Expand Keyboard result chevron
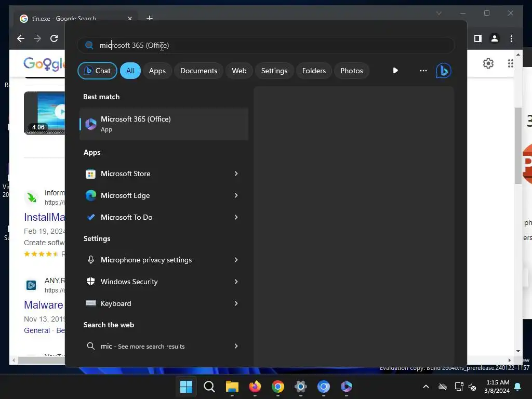Viewport: 532px width, 399px height. [x=236, y=303]
